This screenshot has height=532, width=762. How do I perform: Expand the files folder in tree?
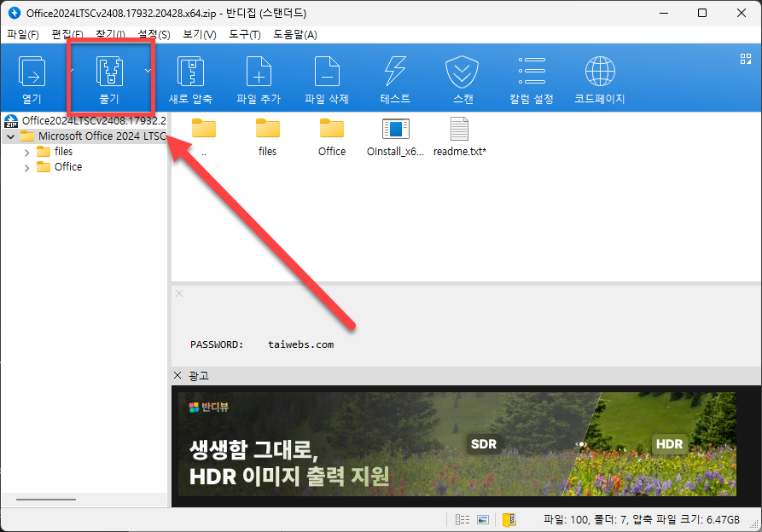(26, 153)
